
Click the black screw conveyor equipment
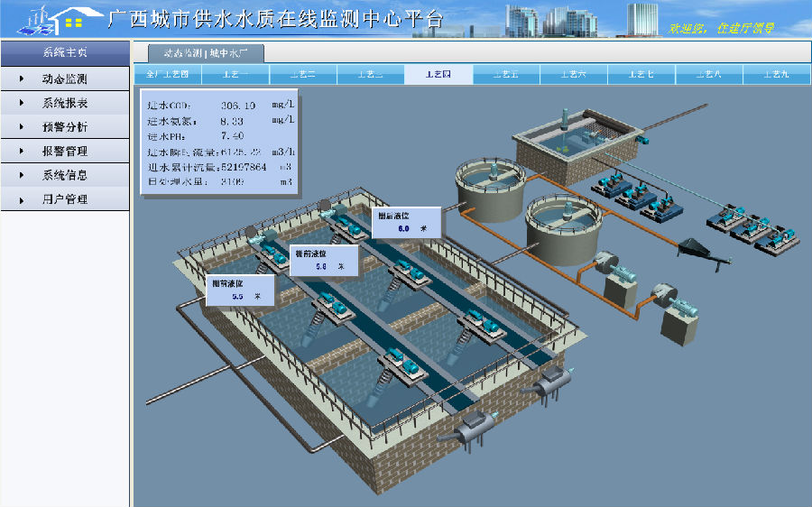(706, 253)
